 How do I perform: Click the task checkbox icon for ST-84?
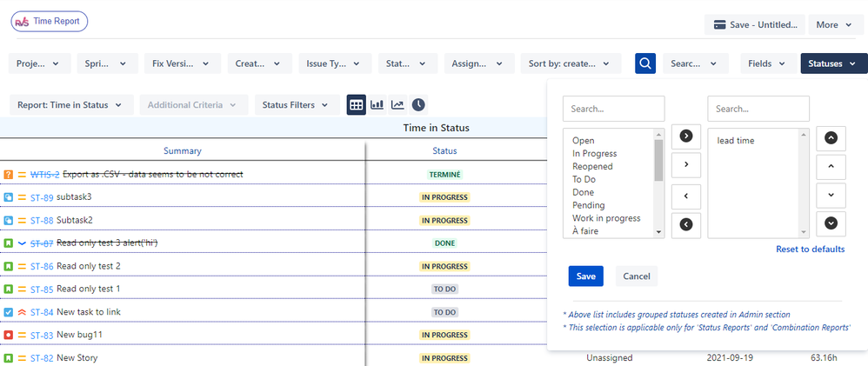8,312
